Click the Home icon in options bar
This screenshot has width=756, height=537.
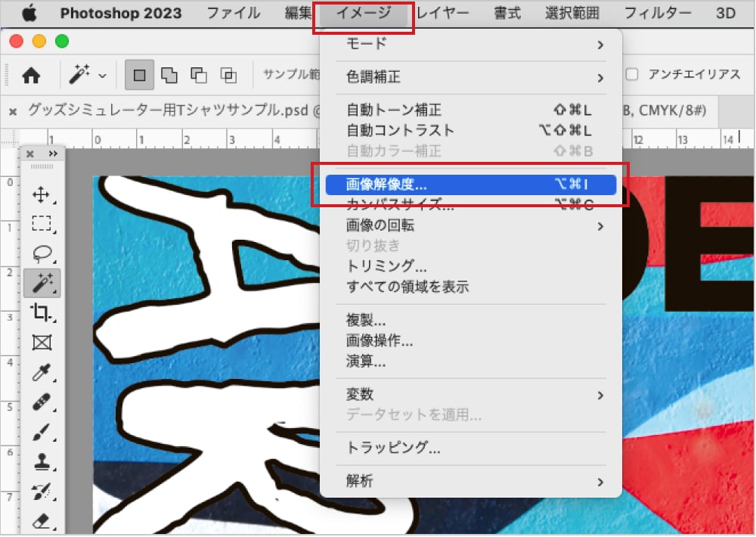(x=31, y=75)
